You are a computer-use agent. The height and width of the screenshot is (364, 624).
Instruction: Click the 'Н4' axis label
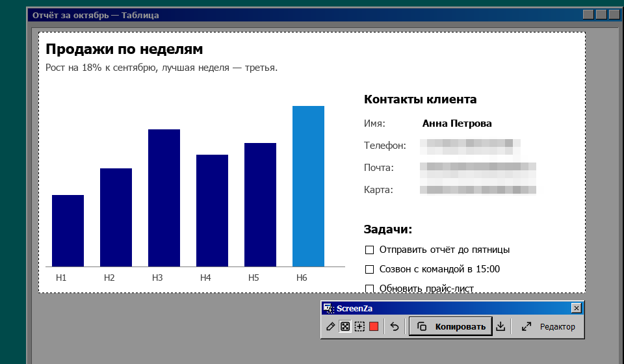tap(205, 278)
